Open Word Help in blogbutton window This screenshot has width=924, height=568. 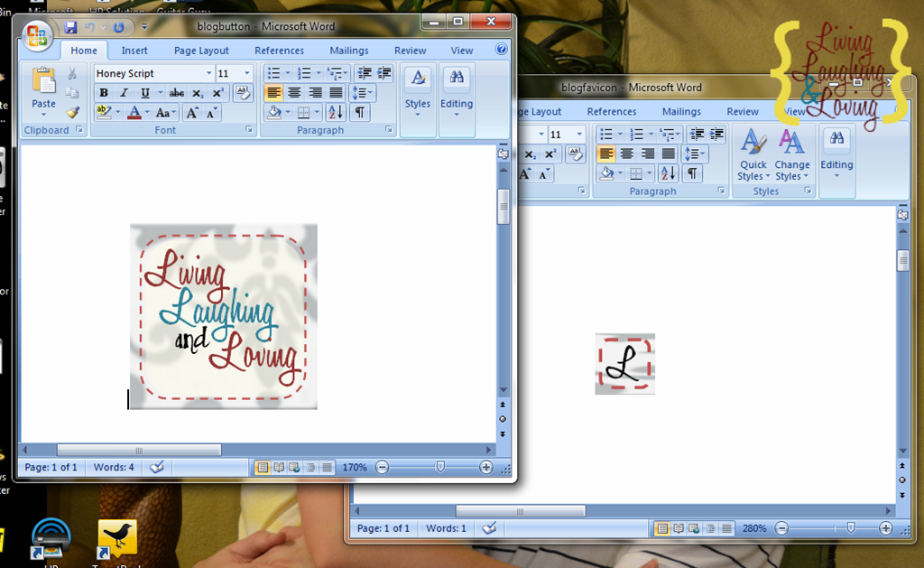pos(502,50)
